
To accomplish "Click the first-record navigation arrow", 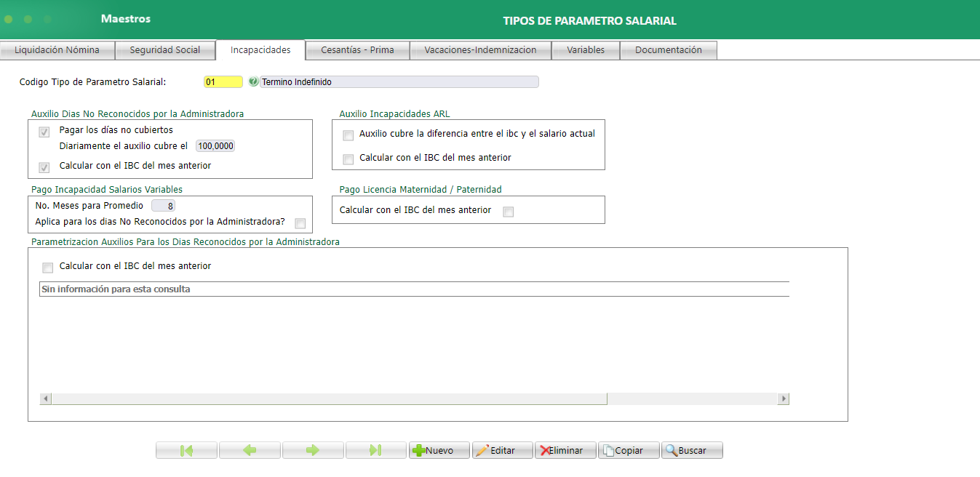I will 186,449.
